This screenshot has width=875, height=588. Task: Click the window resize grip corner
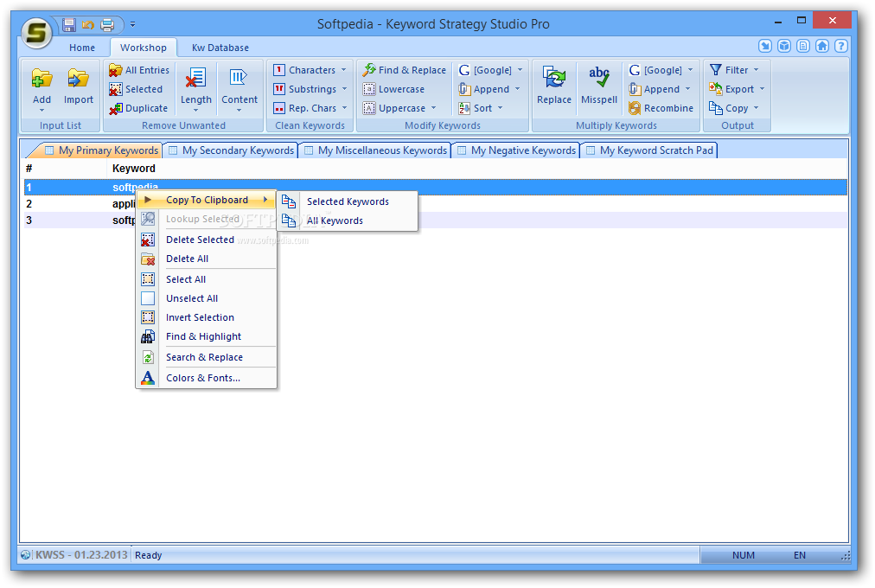pos(846,556)
